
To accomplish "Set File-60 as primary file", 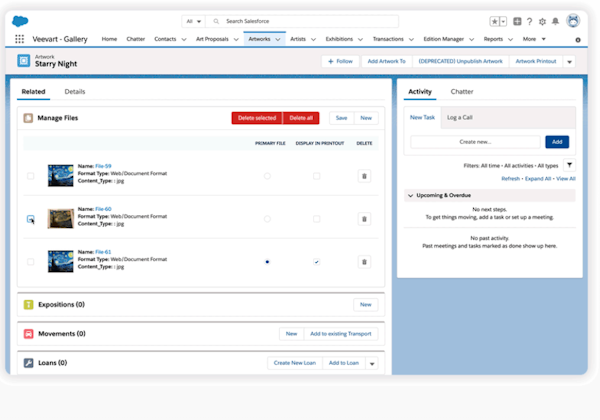I will point(267,219).
